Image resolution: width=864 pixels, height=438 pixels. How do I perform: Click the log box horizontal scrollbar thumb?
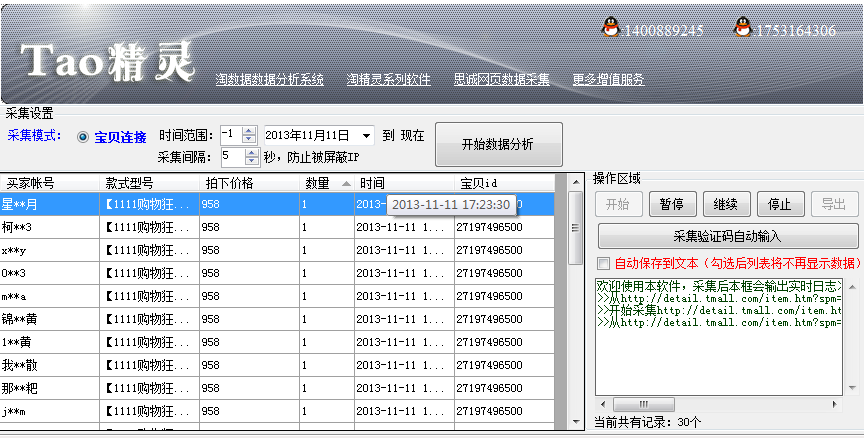(644, 404)
